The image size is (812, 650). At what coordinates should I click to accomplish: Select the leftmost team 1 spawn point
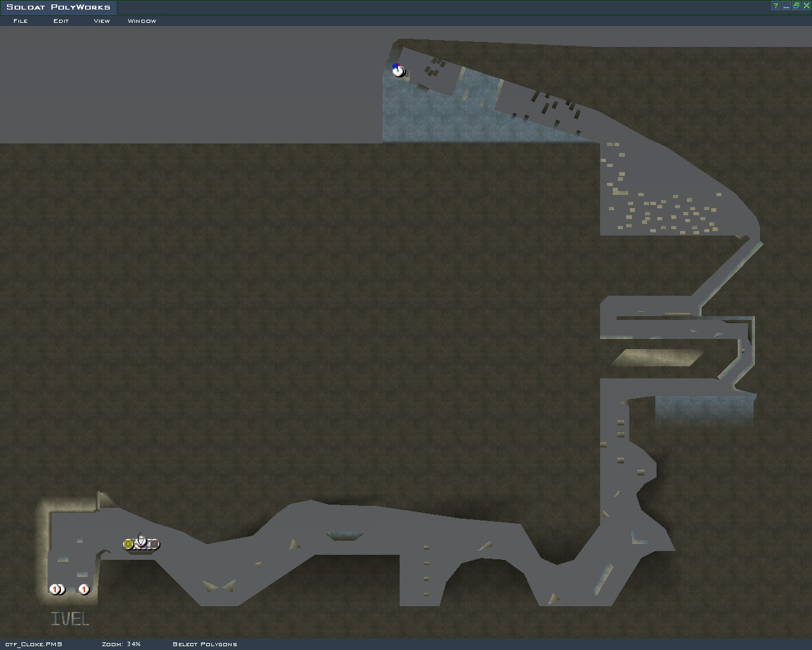click(x=55, y=589)
